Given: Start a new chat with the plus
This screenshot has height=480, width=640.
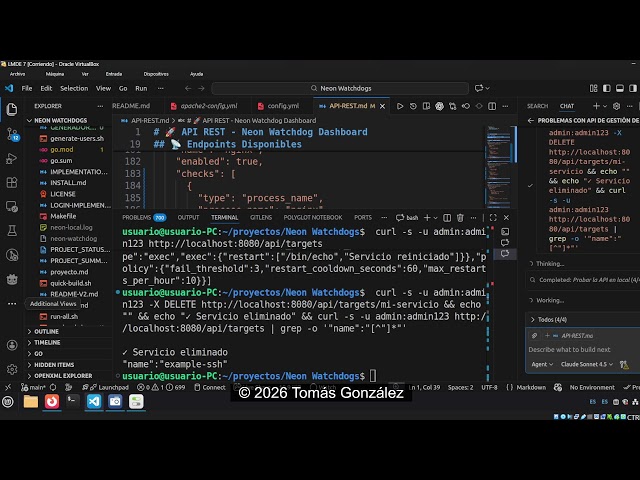Looking at the screenshot, I should point(596,106).
